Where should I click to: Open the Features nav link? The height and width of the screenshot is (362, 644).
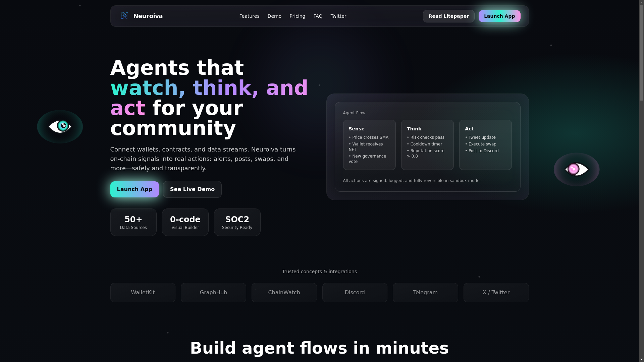tap(249, 16)
